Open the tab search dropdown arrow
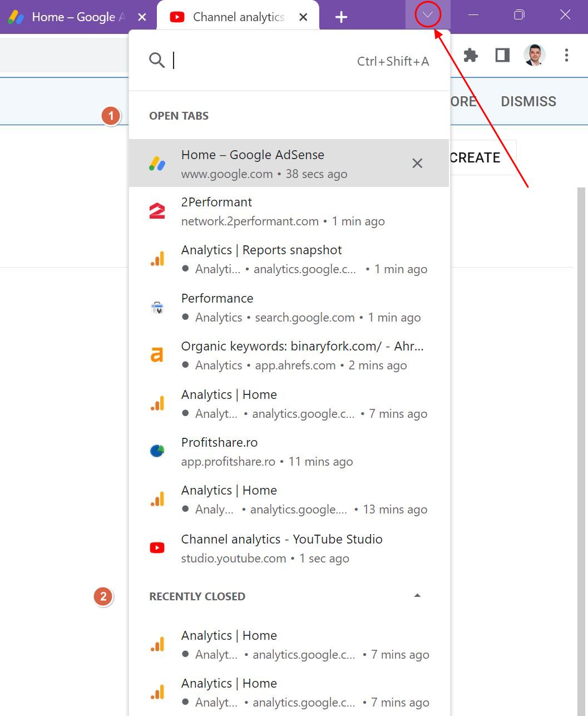Viewport: 588px width, 716px height. tap(427, 15)
